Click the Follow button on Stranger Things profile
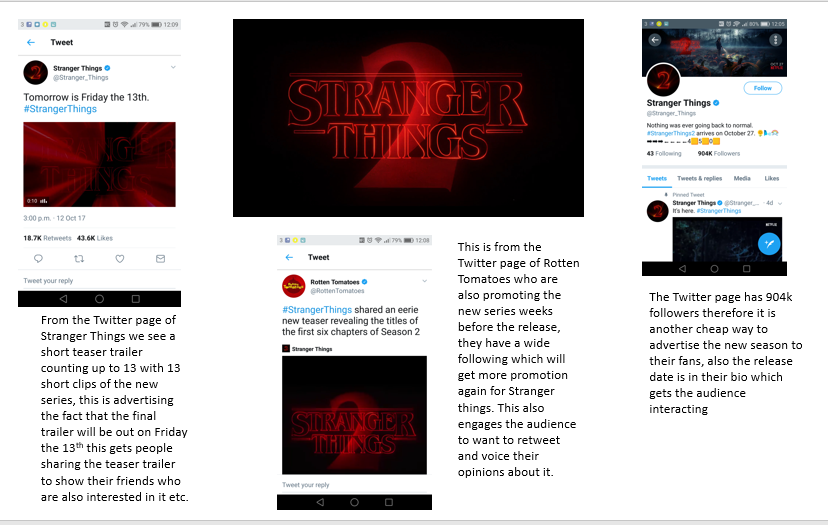The height and width of the screenshot is (525, 828). [x=763, y=88]
